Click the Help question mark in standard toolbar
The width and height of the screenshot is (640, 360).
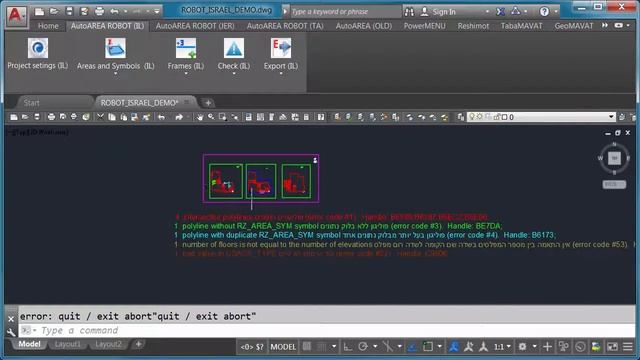[x=321, y=117]
